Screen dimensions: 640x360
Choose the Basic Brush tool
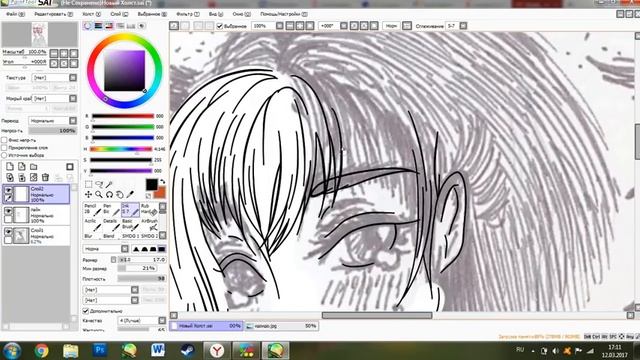click(130, 224)
